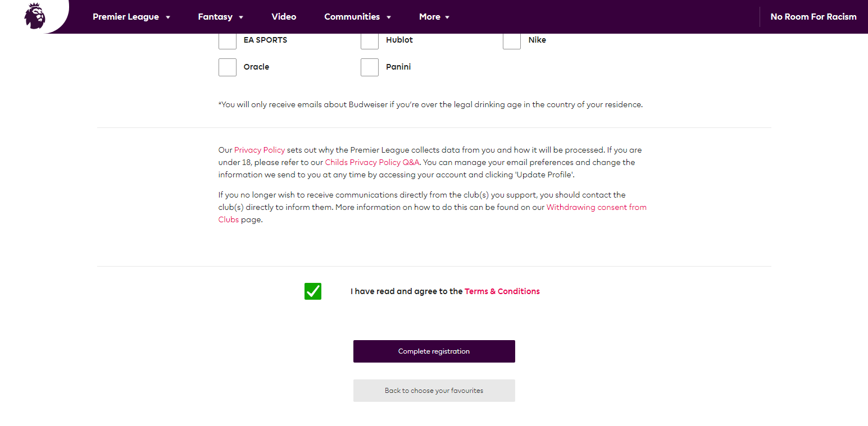Tick the EA SPORTS checkbox
This screenshot has height=426, width=868.
(x=228, y=40)
